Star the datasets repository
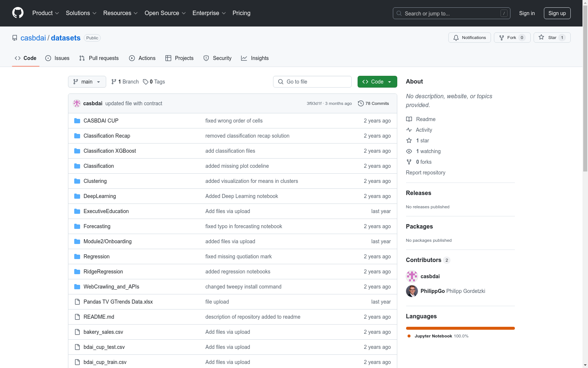588x368 pixels. coord(552,38)
